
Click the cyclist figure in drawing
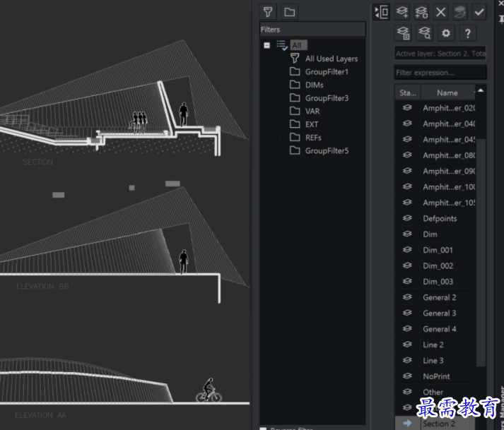click(209, 390)
